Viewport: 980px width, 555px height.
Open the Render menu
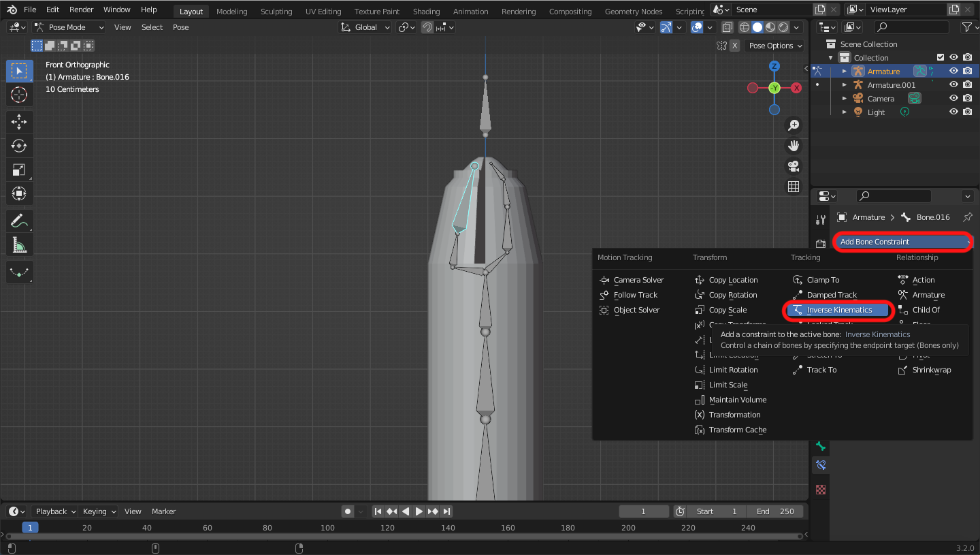pos(81,10)
